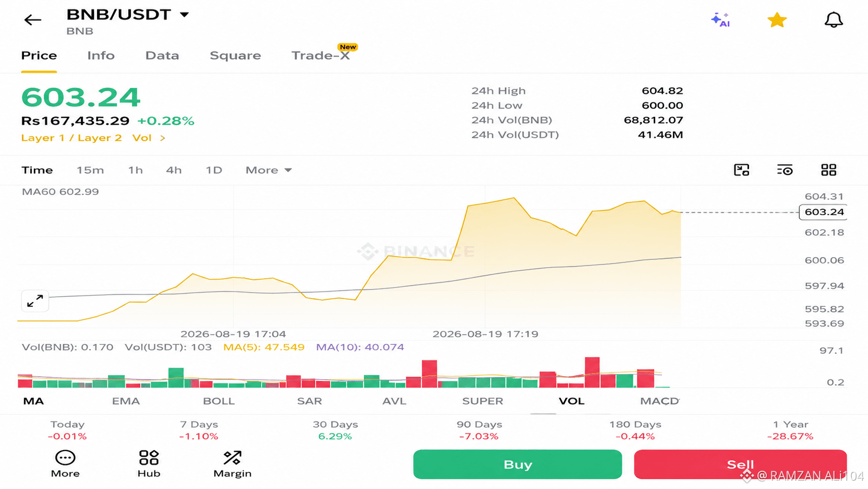
Task: Open the Hub icon
Action: click(149, 464)
